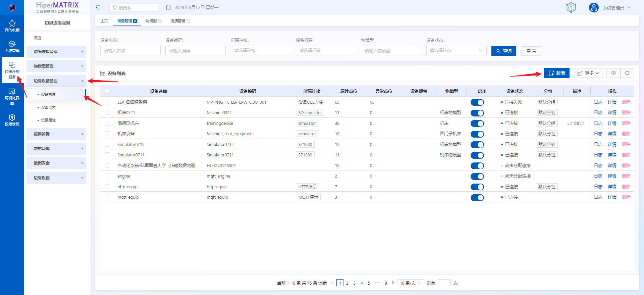The image size is (644, 295).
Task: Toggle enable switch for engine device
Action: (x=477, y=176)
